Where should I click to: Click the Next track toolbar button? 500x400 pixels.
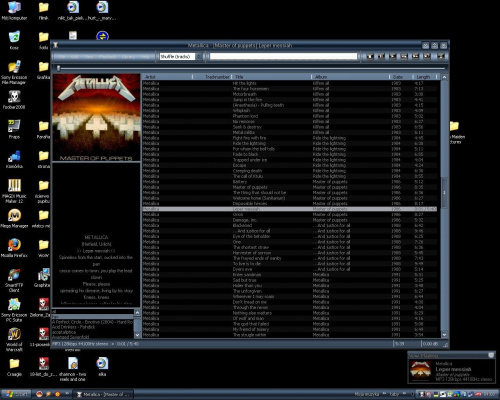[x=416, y=56]
